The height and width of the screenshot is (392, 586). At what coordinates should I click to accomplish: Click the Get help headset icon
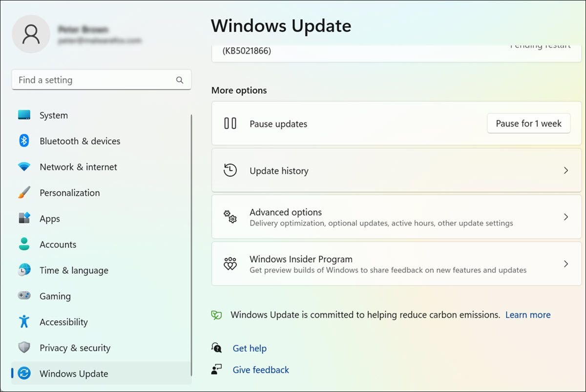(x=216, y=348)
